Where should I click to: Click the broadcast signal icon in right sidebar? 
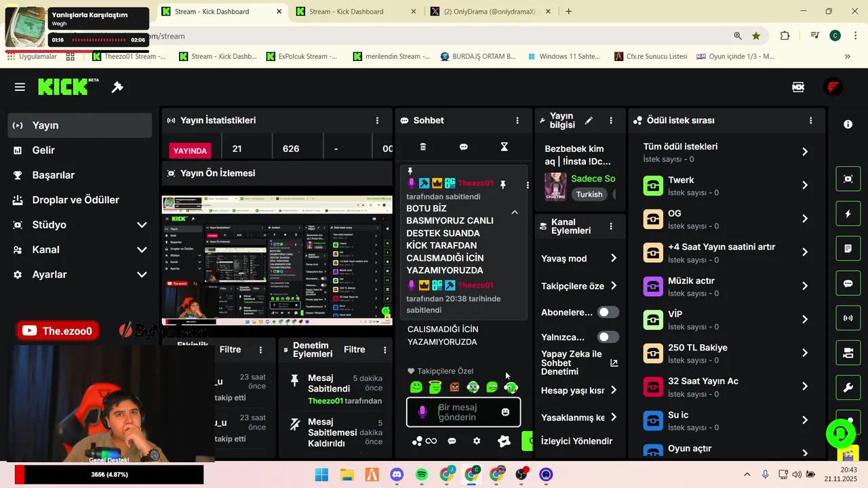(848, 318)
